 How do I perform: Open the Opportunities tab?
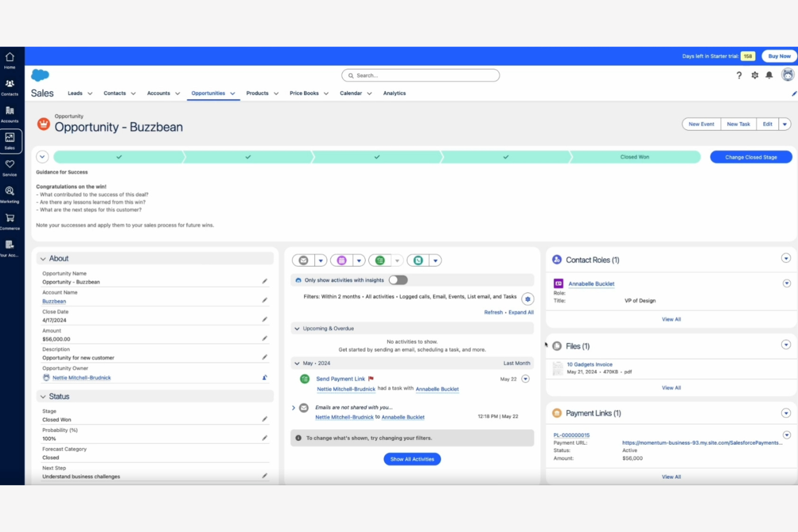[x=208, y=93]
